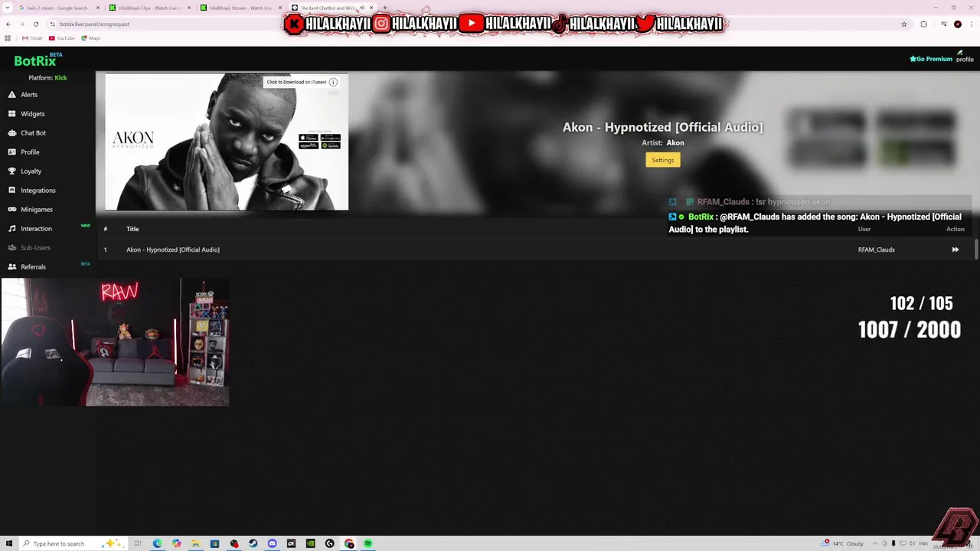Open the Profile sidebar item
Viewport: 980px width, 551px height.
click(x=24, y=152)
